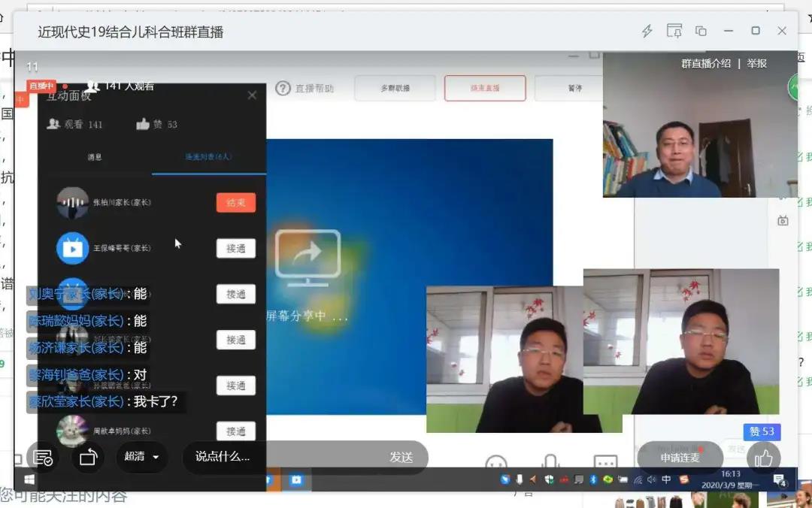Click the thumbs-up like button at bottom right
Image resolution: width=812 pixels, height=508 pixels.
pyautogui.click(x=763, y=457)
